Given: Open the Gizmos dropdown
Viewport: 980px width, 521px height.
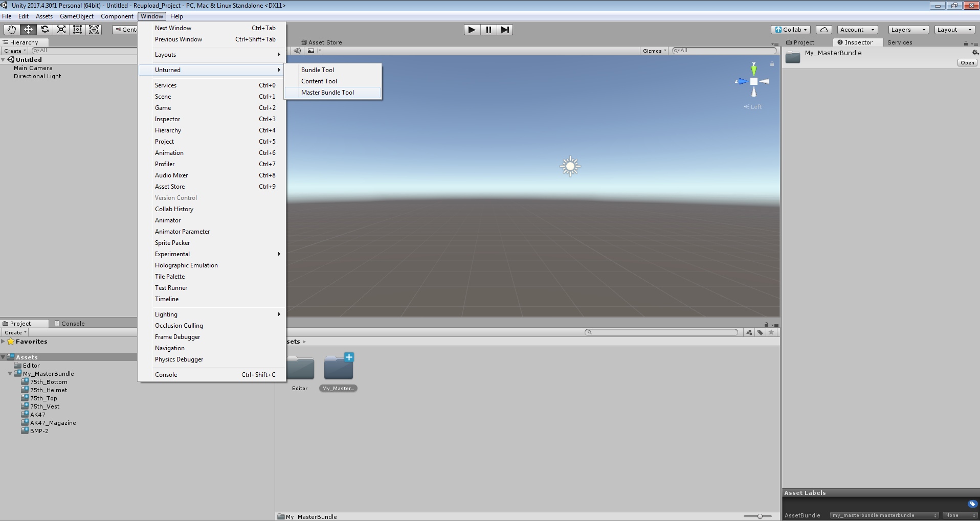Looking at the screenshot, I should tap(654, 51).
